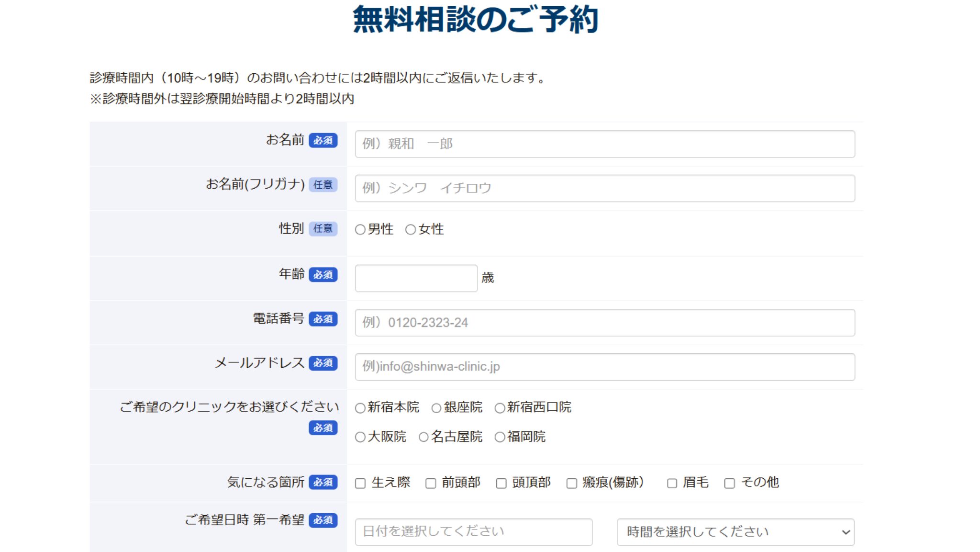Viewport: 980px width, 552px height.
Task: Choose 新宿本院 clinic radio button
Action: [x=360, y=408]
